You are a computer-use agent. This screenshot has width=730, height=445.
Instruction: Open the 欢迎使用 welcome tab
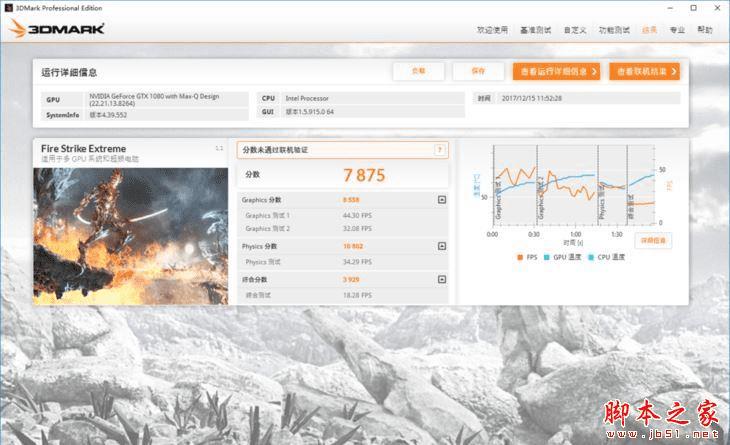click(492, 30)
